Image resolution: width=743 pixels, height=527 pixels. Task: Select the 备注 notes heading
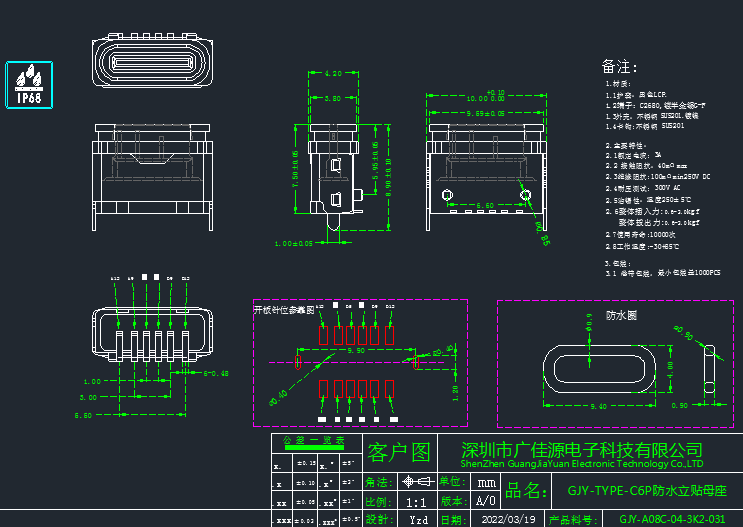pyautogui.click(x=619, y=66)
